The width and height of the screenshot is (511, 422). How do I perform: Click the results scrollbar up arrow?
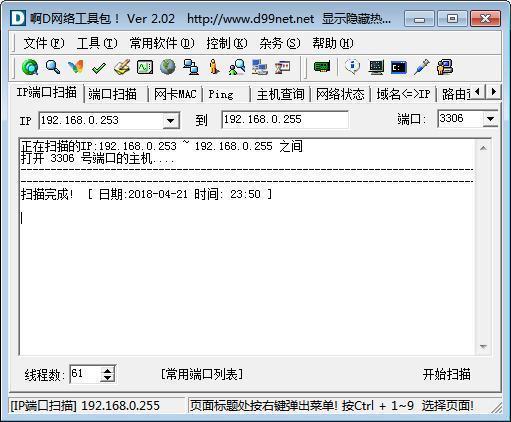coord(483,148)
